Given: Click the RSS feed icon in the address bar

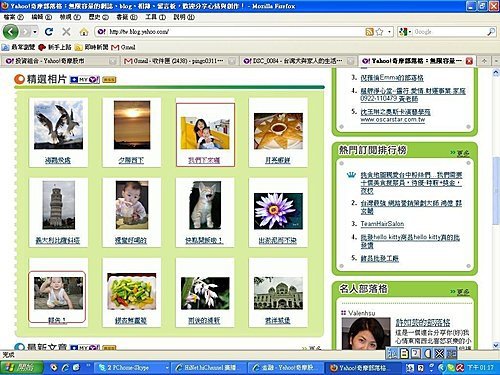Looking at the screenshot, I should click(x=369, y=32).
